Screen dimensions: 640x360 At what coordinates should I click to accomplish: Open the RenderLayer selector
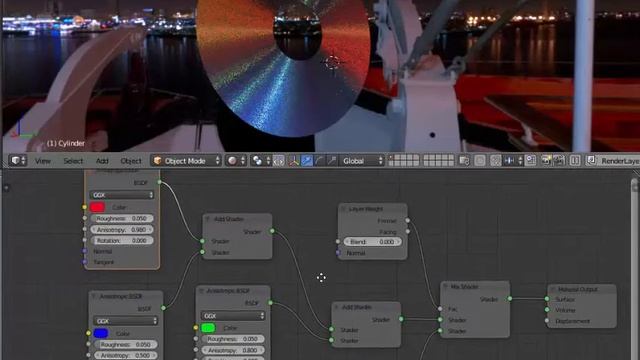pyautogui.click(x=618, y=160)
